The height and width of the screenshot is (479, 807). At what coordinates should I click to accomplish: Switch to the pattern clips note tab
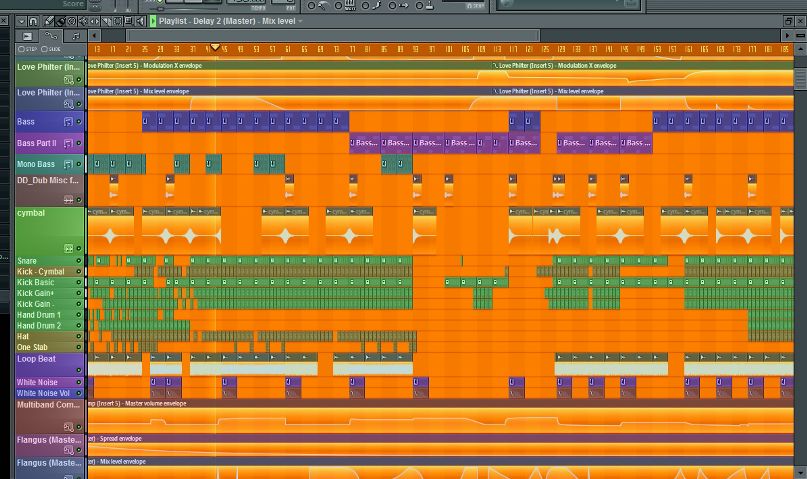75,36
